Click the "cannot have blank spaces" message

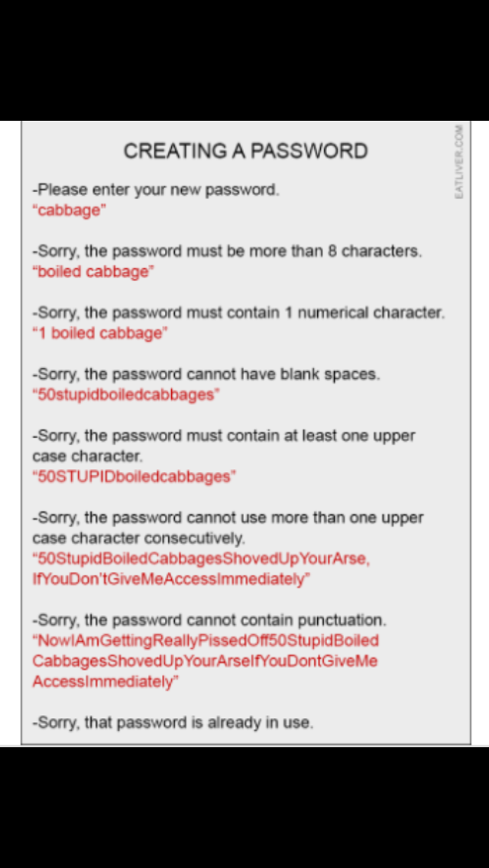click(x=206, y=374)
